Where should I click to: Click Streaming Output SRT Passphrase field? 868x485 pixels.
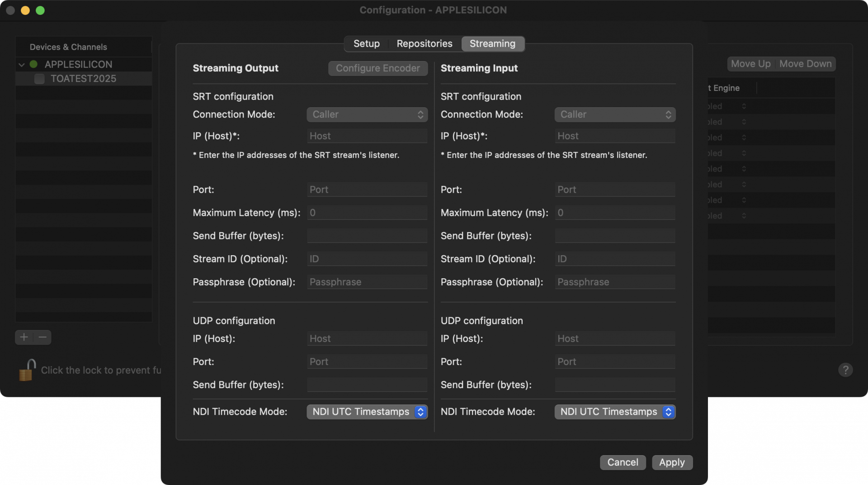pos(367,282)
